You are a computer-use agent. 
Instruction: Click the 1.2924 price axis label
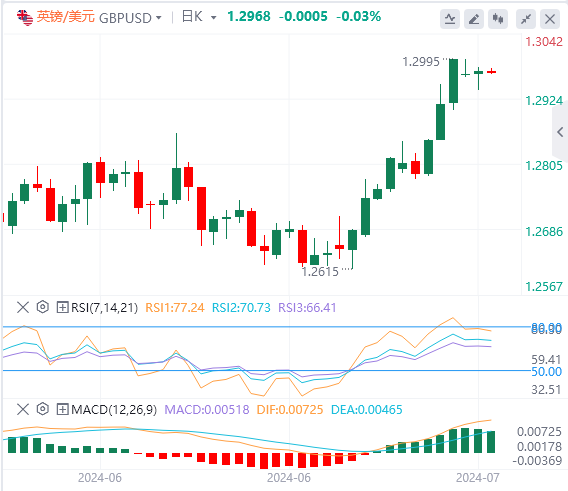tap(544, 101)
